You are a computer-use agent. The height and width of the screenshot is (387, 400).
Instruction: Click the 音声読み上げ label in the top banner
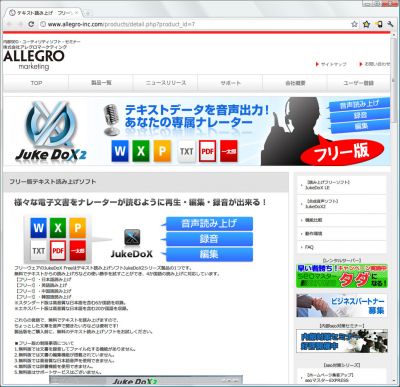pyautogui.click(x=359, y=105)
